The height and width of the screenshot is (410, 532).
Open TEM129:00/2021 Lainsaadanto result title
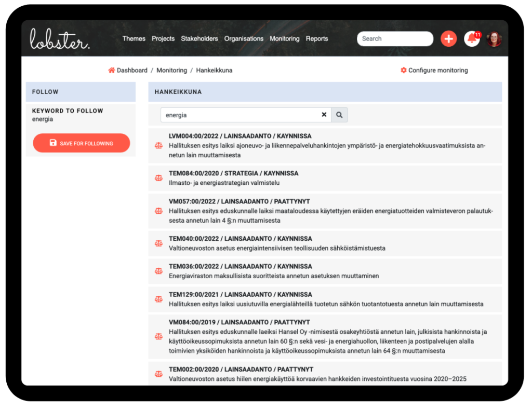pyautogui.click(x=241, y=294)
